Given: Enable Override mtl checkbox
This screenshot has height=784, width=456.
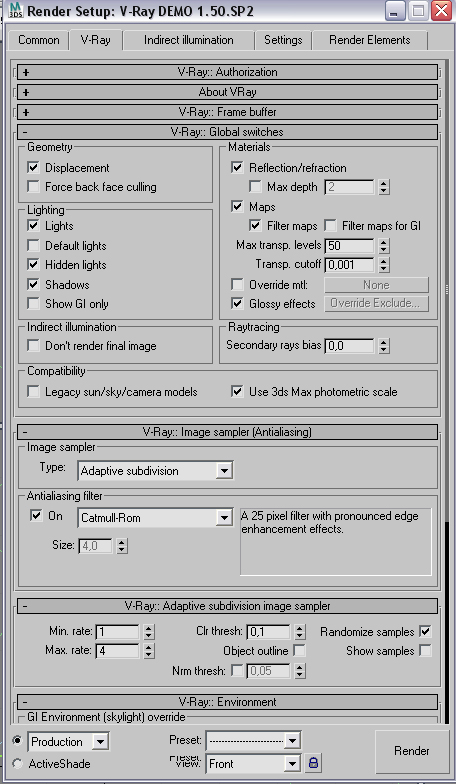Looking at the screenshot, I should click(237, 284).
